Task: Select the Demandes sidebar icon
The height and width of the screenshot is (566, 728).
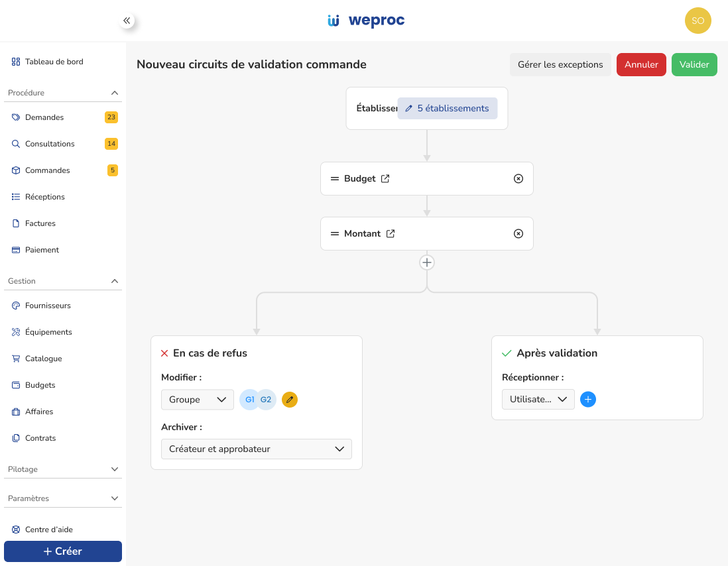Action: point(16,117)
